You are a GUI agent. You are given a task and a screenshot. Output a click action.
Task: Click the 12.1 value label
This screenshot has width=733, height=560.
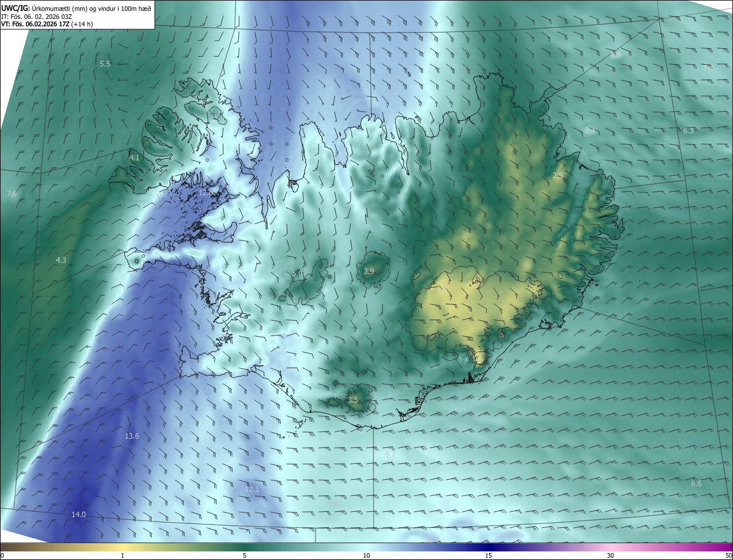[x=252, y=489]
